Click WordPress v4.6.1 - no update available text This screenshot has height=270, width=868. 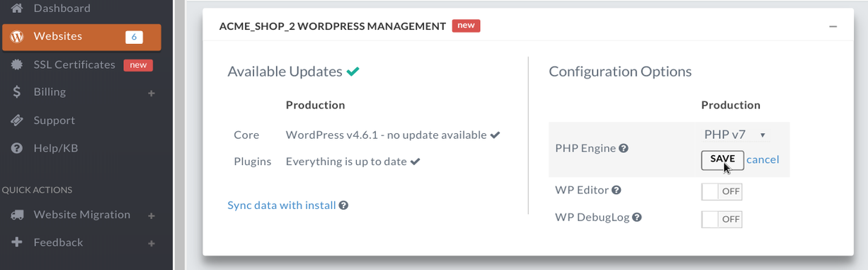click(386, 135)
